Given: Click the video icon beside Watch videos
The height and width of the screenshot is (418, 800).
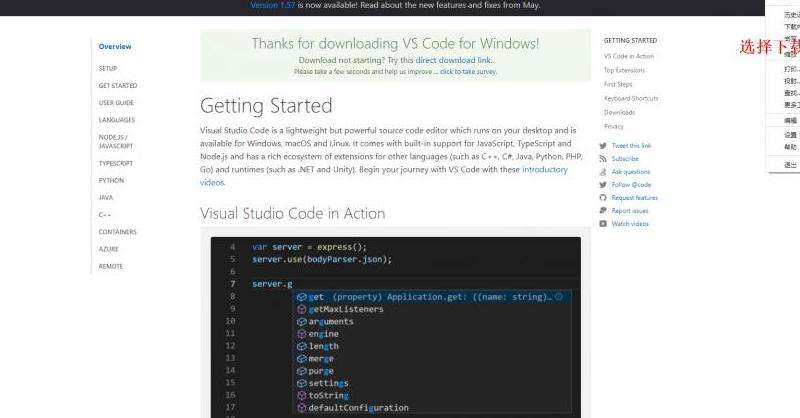Looking at the screenshot, I should pyautogui.click(x=603, y=224).
